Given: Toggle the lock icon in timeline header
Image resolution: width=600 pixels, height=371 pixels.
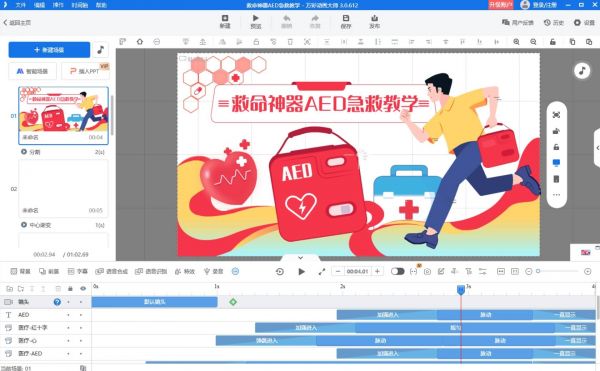Looking at the screenshot, I should click(70, 289).
